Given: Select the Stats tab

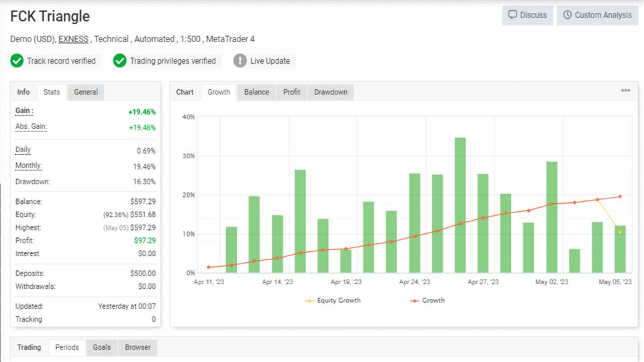Looking at the screenshot, I should pyautogui.click(x=52, y=92).
